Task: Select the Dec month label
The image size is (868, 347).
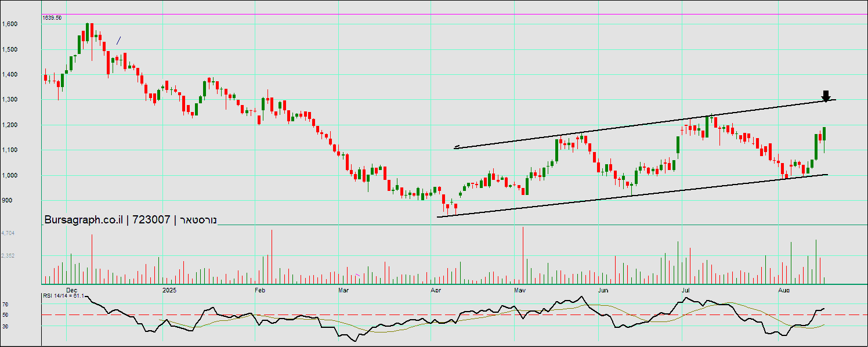Action: (x=72, y=290)
